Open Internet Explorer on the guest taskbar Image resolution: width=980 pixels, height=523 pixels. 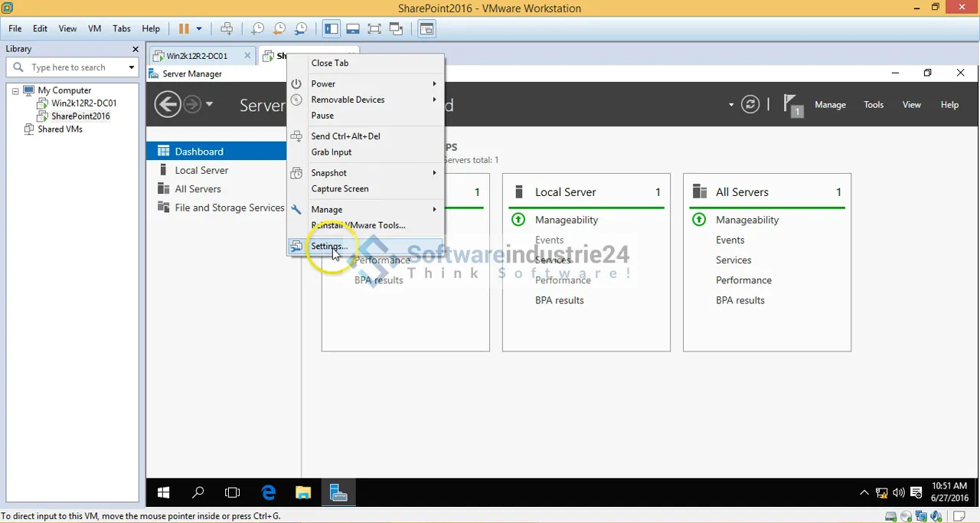click(x=268, y=493)
